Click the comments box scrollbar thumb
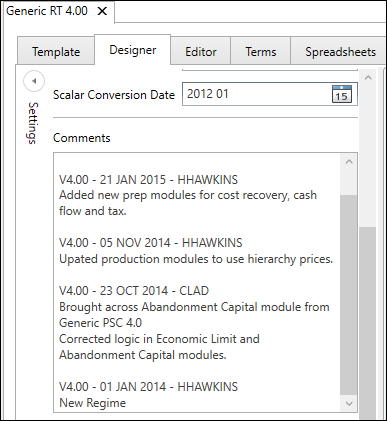387x421 pixels. (x=349, y=295)
